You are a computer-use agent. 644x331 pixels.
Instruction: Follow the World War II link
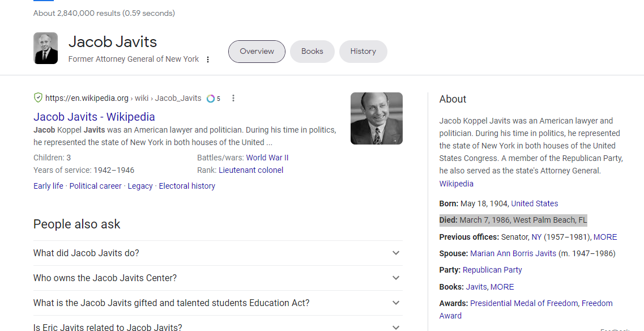pos(267,158)
